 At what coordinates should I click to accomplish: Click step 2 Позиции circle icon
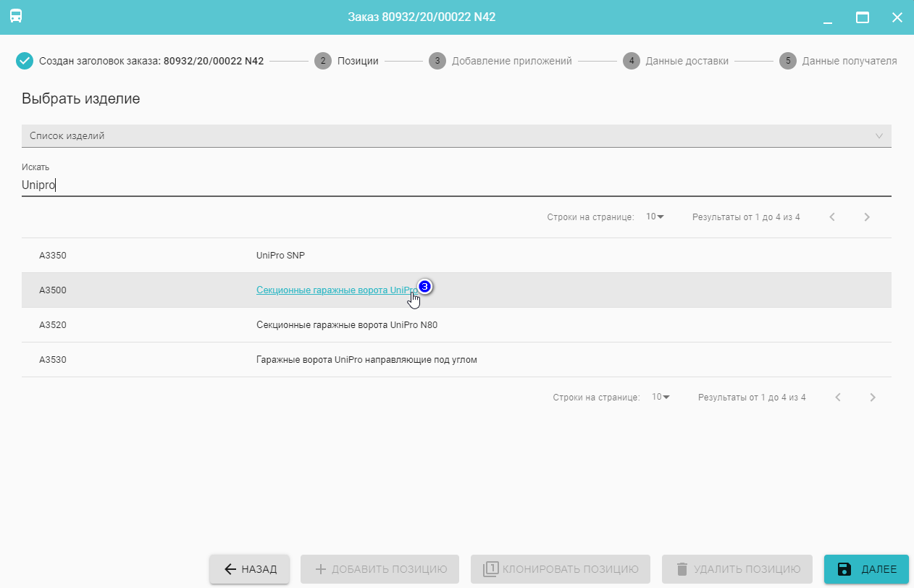point(322,61)
